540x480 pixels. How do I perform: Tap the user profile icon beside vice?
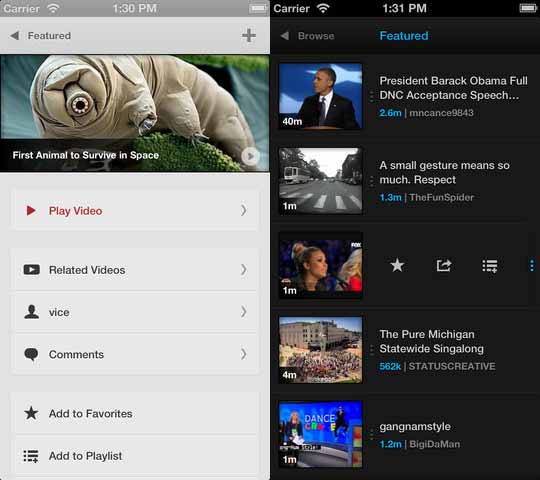pos(31,312)
